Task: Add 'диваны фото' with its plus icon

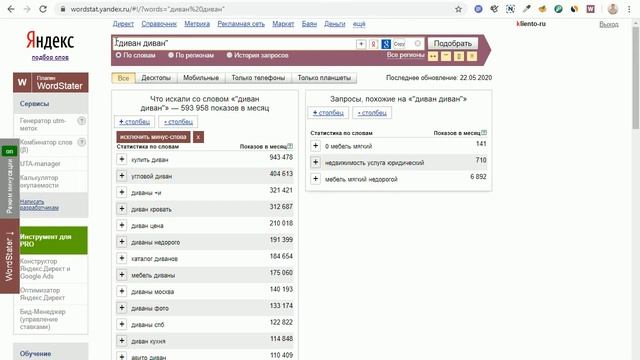Action: tap(122, 308)
